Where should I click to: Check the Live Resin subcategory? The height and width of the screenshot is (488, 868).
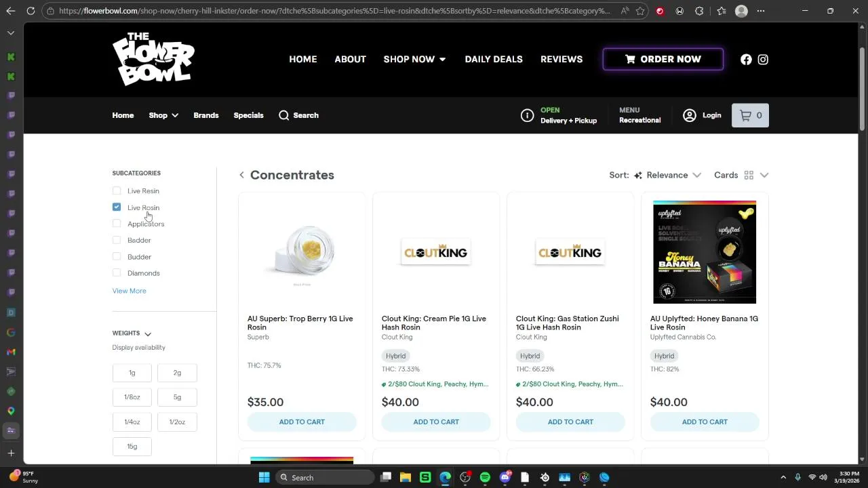pyautogui.click(x=117, y=191)
